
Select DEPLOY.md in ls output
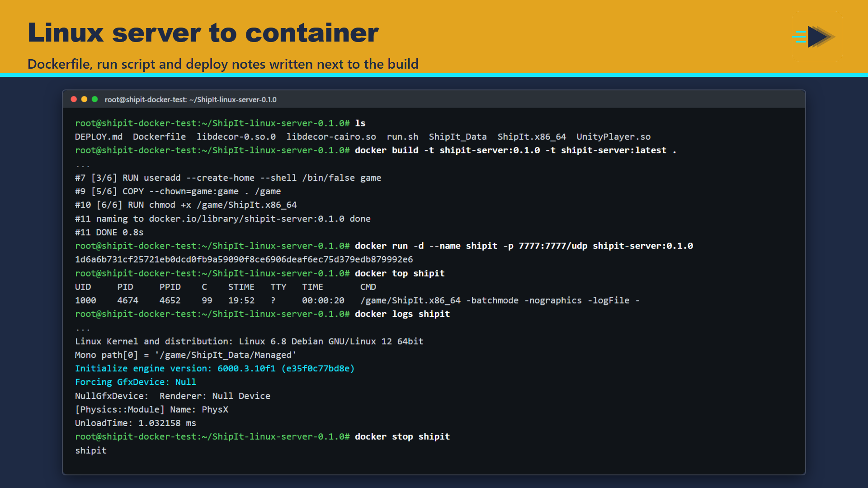[x=99, y=136]
